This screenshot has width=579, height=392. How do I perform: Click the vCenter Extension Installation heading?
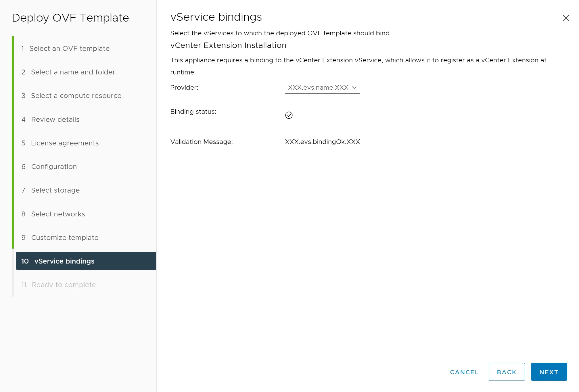(228, 45)
